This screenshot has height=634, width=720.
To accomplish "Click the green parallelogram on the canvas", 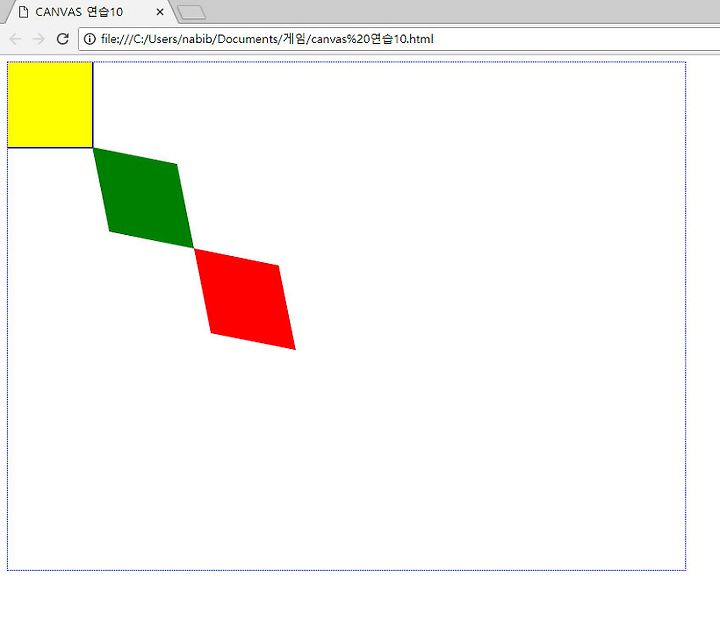I will tap(143, 198).
